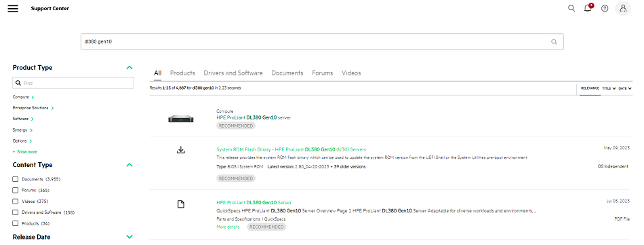Open System ROM Flash Binary DL380 Gen10 link

tap(291, 149)
